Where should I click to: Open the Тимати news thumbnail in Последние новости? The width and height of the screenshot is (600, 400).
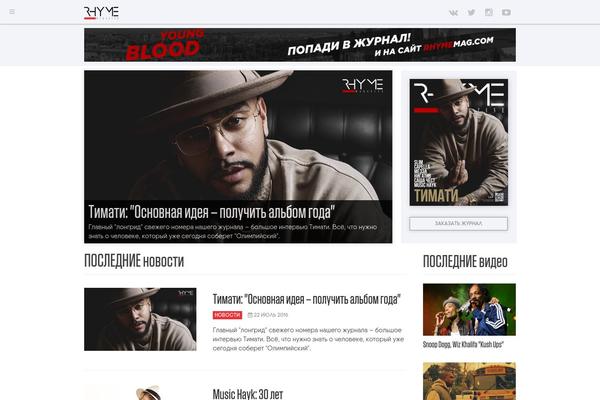(x=140, y=319)
